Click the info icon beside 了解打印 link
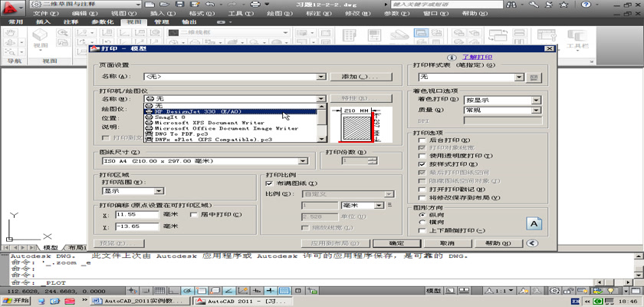 tap(452, 58)
